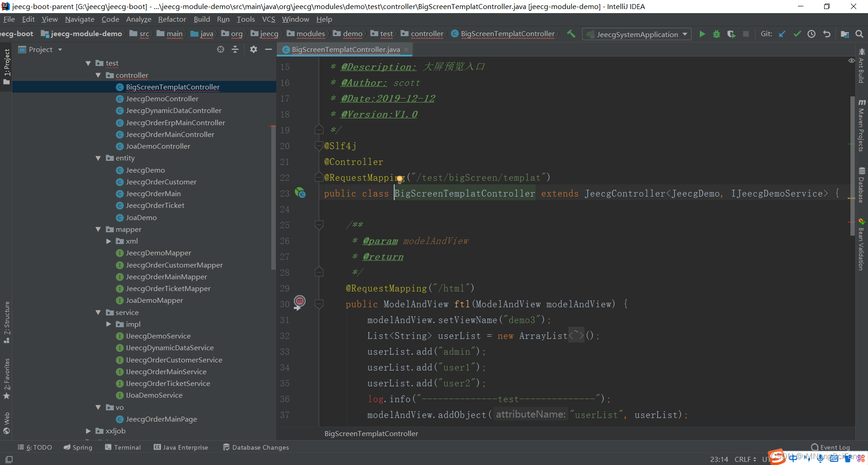Collapse all in the Project panel
The width and height of the screenshot is (868, 465).
point(235,49)
